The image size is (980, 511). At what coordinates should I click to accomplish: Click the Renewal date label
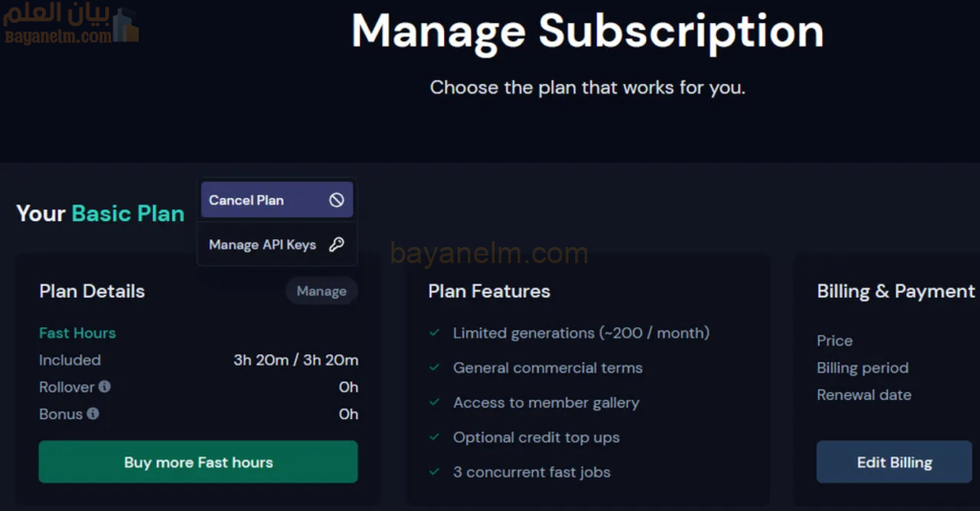pos(863,394)
